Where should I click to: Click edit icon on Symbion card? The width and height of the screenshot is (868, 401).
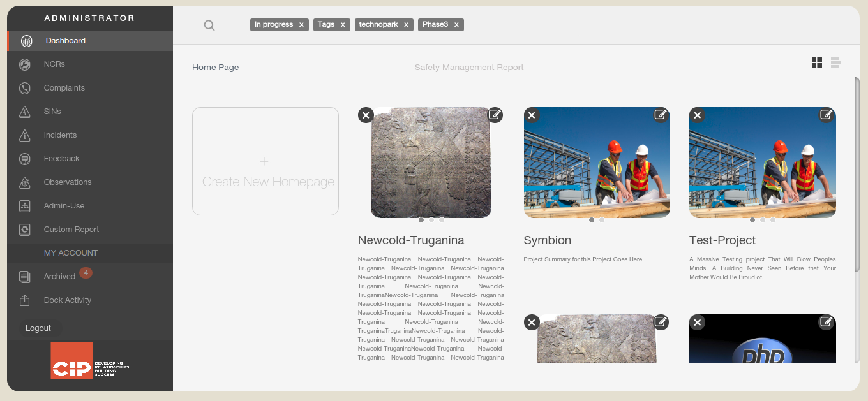click(x=661, y=115)
